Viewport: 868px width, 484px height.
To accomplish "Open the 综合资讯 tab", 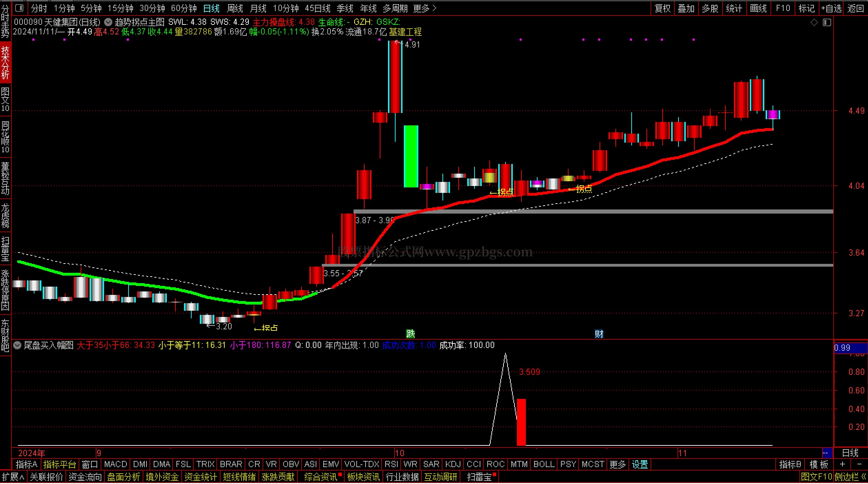I will pos(321,477).
